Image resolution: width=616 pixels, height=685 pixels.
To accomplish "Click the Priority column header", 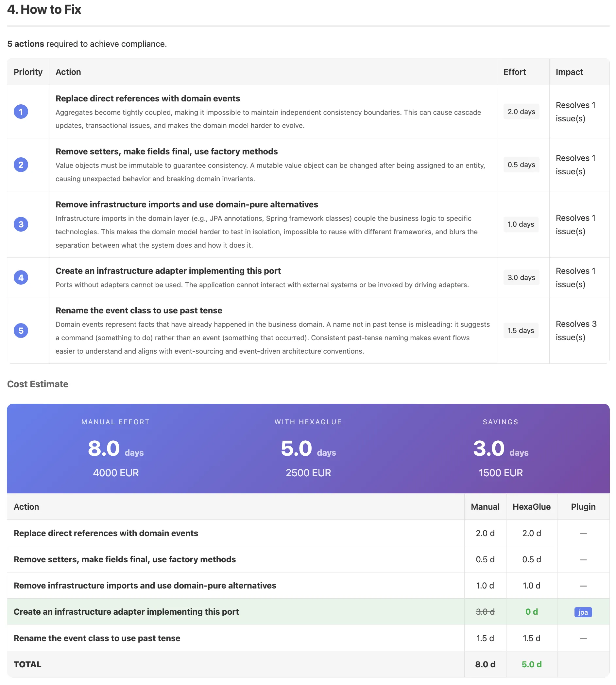I will point(28,72).
